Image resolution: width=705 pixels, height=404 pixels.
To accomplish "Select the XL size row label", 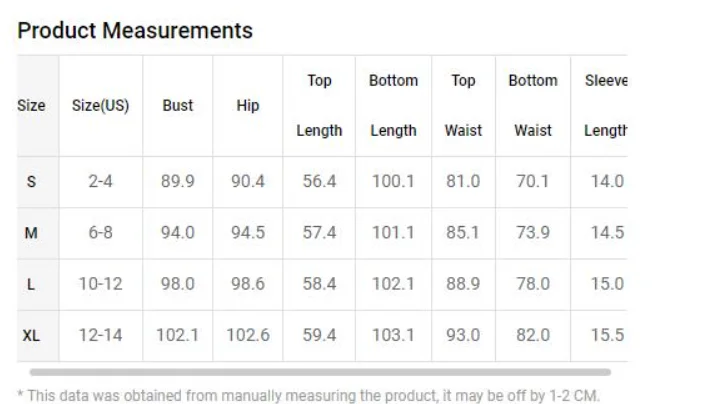I will click(31, 336).
